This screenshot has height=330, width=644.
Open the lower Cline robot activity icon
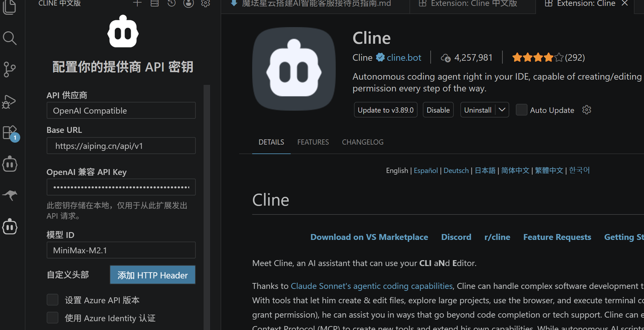[10, 227]
